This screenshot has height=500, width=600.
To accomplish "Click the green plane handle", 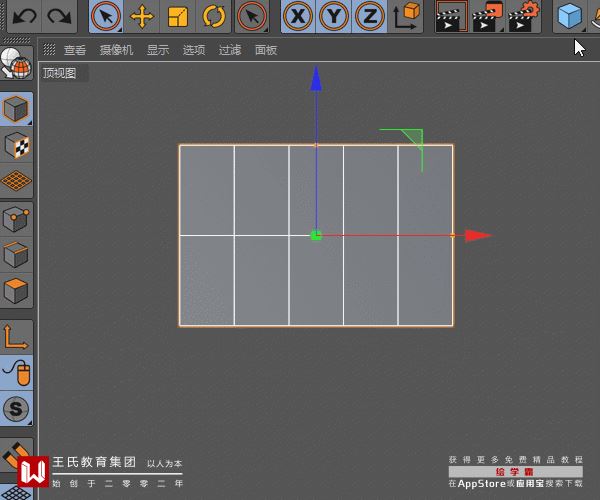I will 413,138.
